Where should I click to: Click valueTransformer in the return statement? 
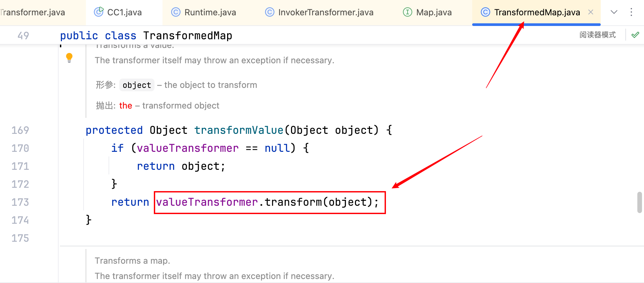207,202
